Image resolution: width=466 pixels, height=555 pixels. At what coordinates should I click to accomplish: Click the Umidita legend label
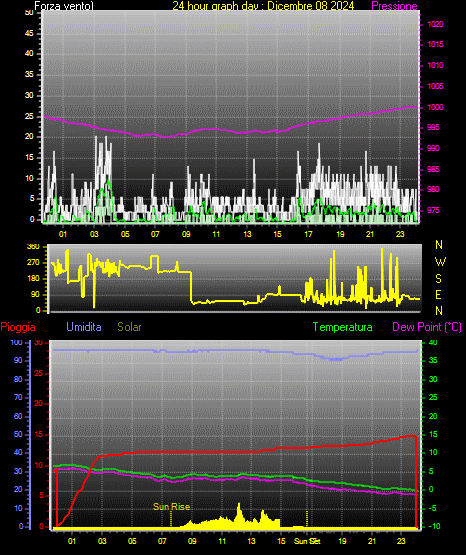click(84, 327)
